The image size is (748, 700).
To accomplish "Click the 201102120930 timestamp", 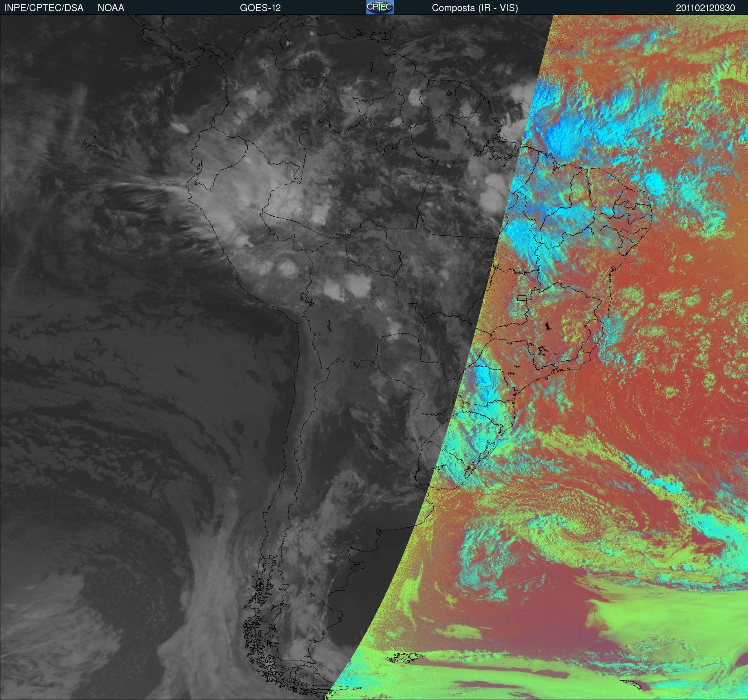I will (706, 8).
